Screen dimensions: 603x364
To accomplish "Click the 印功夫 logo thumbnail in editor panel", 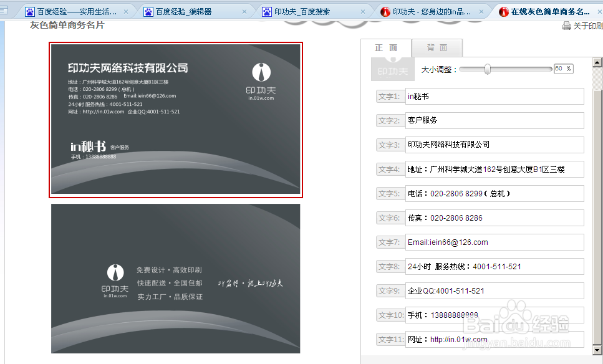I will pos(393,69).
